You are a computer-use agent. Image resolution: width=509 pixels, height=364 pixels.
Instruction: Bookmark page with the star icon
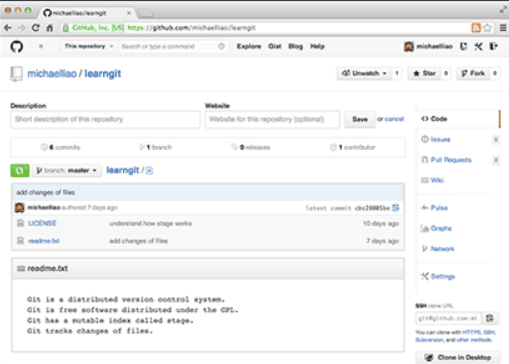[487, 28]
